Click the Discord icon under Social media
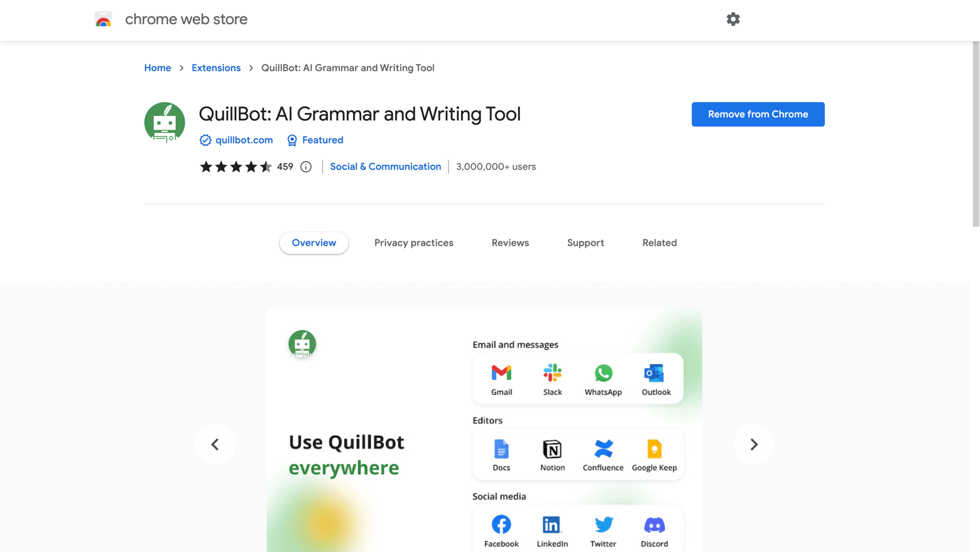The height and width of the screenshot is (552, 980). point(654,526)
